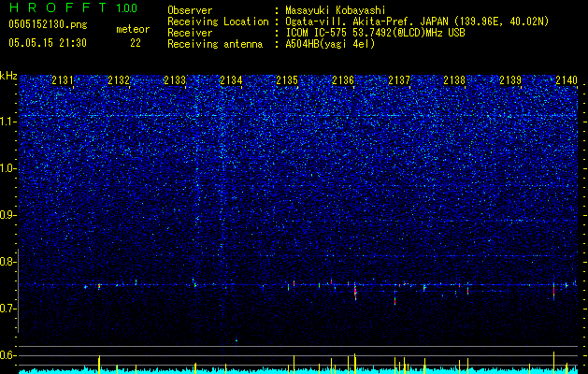Click the 2131 time marker

tap(63, 80)
